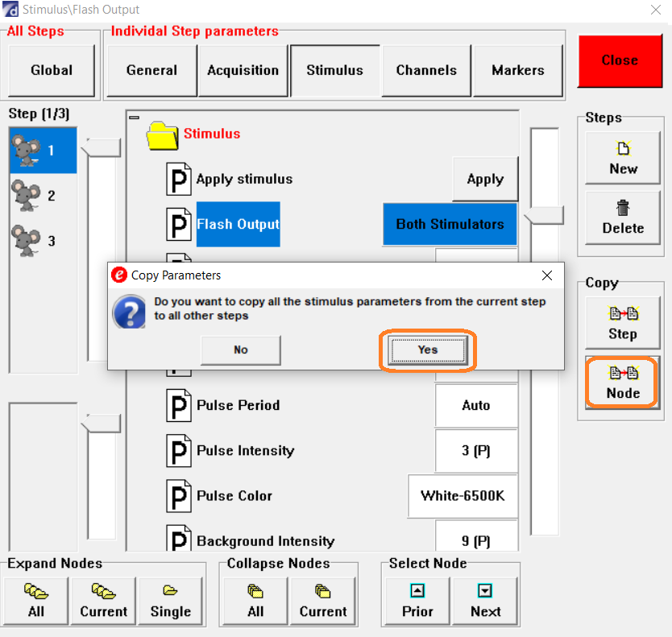Image resolution: width=672 pixels, height=637 pixels.
Task: Click parameter icon beside Apply stimulus
Action: (x=179, y=179)
